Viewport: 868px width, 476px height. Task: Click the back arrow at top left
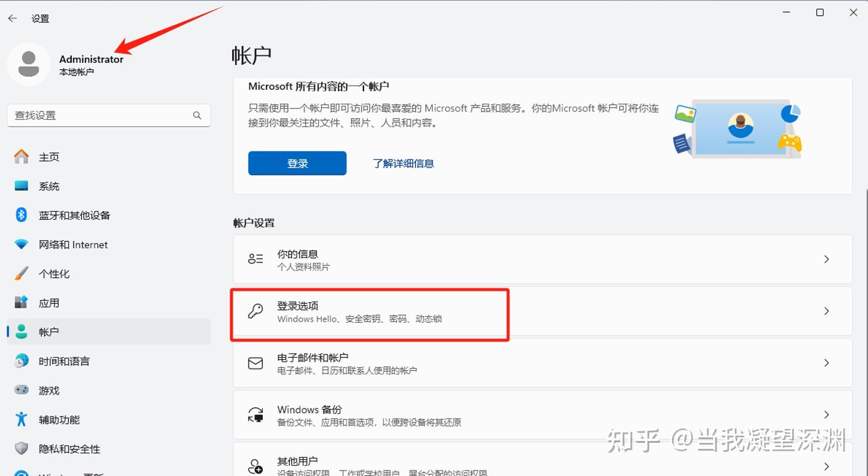[x=12, y=18]
